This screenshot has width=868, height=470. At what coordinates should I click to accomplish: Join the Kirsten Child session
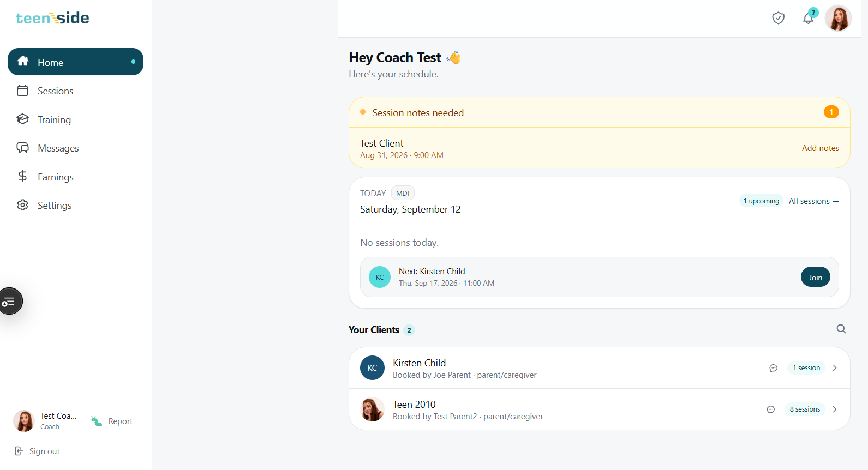tap(816, 277)
